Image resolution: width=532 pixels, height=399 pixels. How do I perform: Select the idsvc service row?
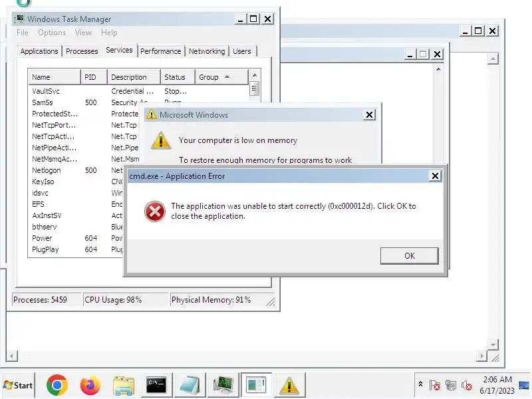(x=76, y=193)
